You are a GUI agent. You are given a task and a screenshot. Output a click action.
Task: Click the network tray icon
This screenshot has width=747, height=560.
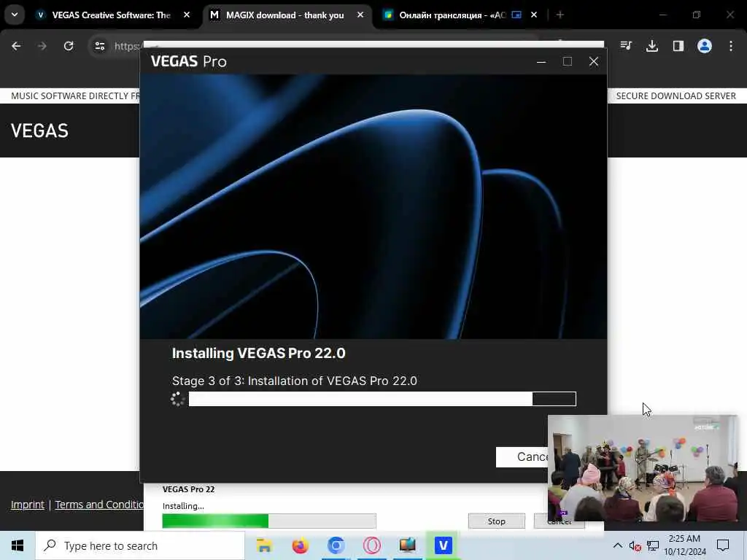tap(653, 545)
